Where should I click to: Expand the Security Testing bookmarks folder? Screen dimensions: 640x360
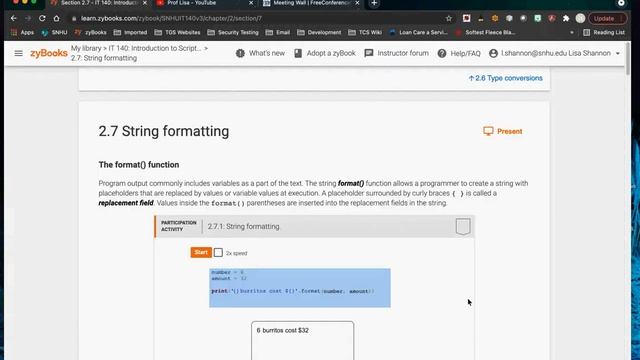tap(233, 32)
